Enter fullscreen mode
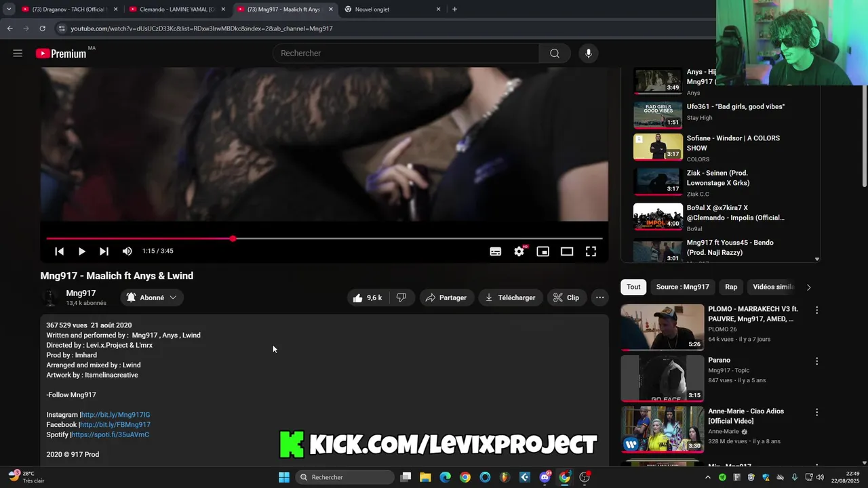This screenshot has width=868, height=488. (591, 251)
